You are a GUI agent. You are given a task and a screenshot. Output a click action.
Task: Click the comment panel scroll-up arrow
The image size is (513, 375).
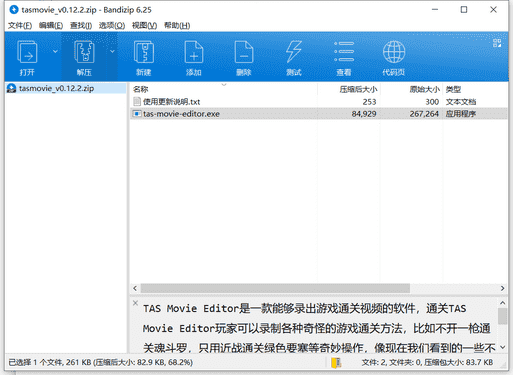(502, 303)
